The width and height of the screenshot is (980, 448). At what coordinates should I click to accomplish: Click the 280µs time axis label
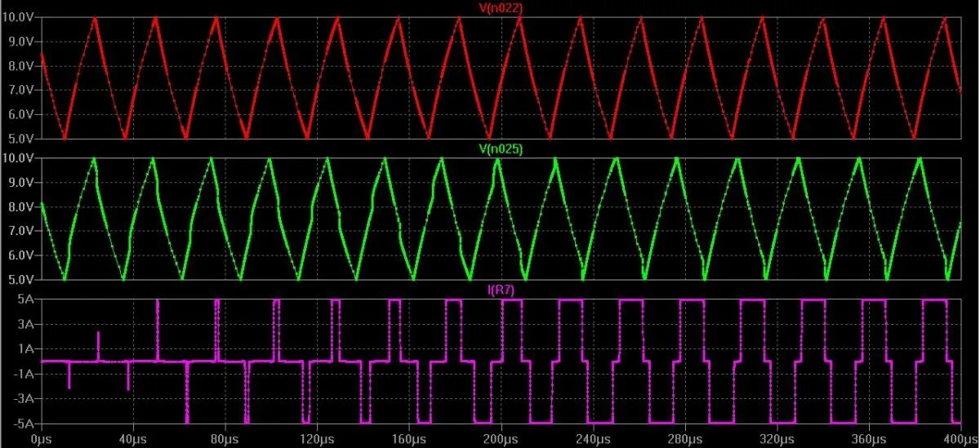tap(684, 440)
